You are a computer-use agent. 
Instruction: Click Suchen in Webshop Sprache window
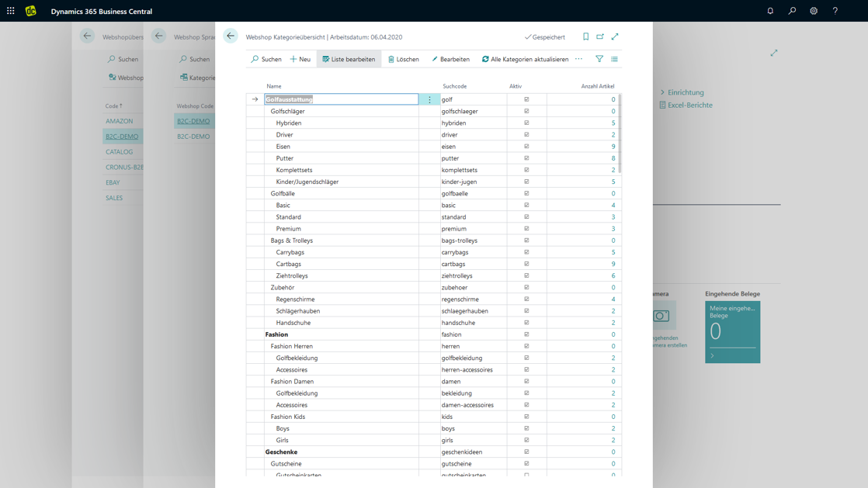[x=194, y=59]
